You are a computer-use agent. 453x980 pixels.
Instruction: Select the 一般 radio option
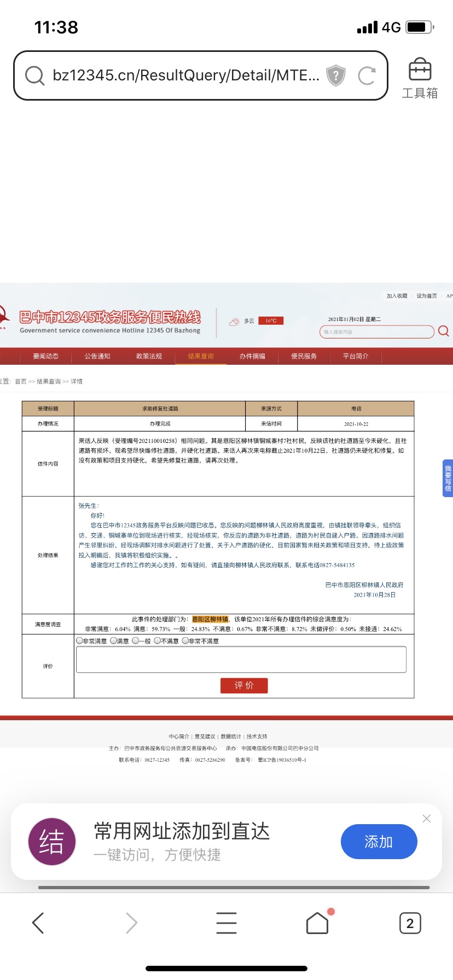[x=135, y=640]
